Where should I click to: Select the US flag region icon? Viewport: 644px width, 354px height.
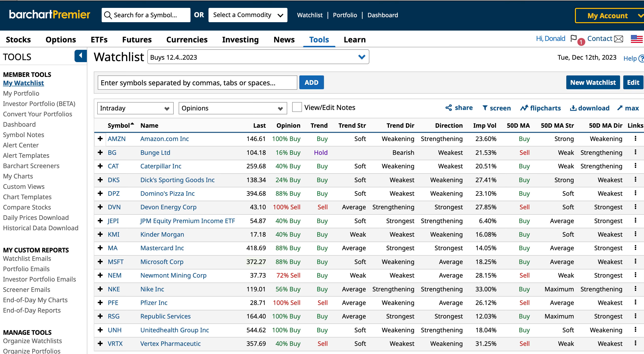point(637,39)
